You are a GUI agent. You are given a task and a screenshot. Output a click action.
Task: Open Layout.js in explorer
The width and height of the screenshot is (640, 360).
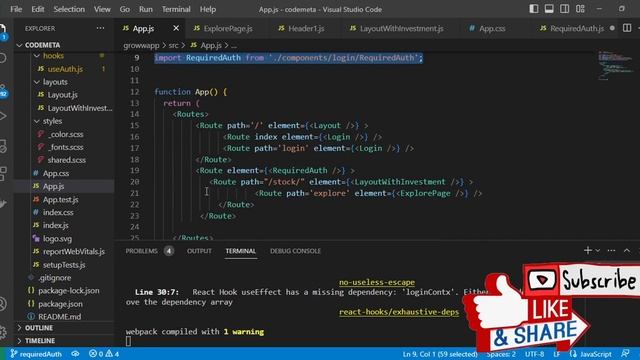click(x=62, y=95)
